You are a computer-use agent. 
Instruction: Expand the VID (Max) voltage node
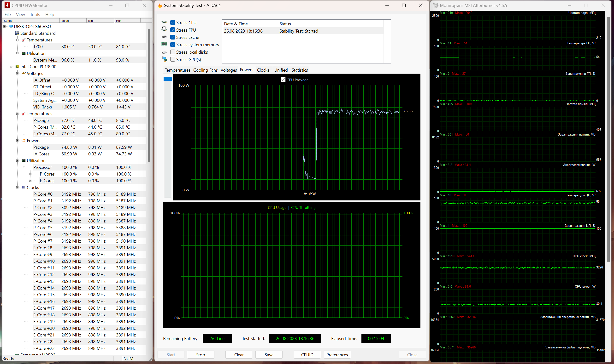pyautogui.click(x=24, y=107)
